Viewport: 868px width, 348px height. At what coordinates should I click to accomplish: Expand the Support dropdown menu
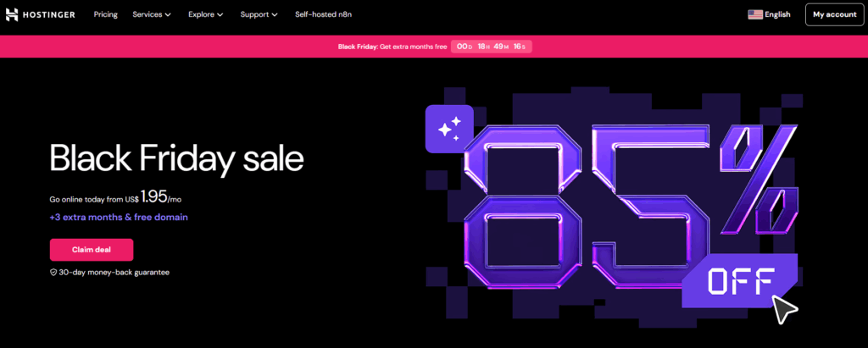coord(259,14)
